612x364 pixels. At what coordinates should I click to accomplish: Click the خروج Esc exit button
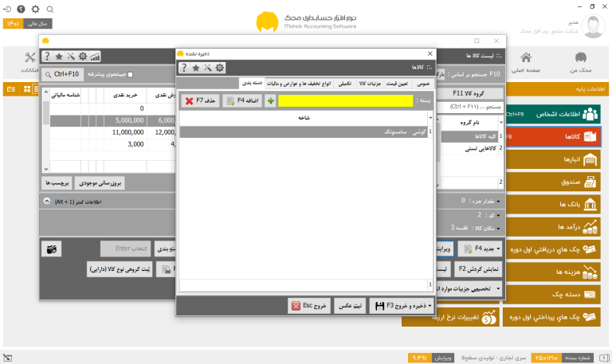309,306
